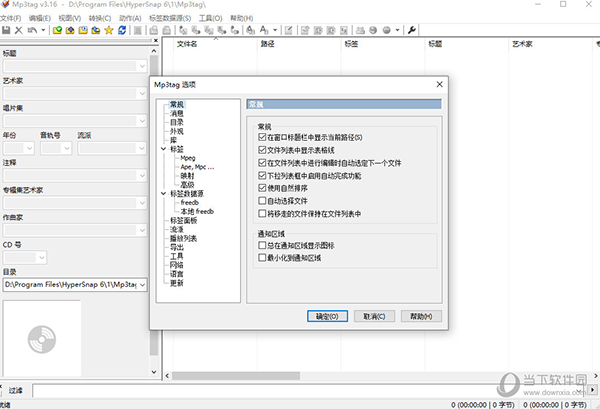The image size is (600, 409).
Task: Click the Remove tag X toolbar icon
Action: [x=18, y=30]
